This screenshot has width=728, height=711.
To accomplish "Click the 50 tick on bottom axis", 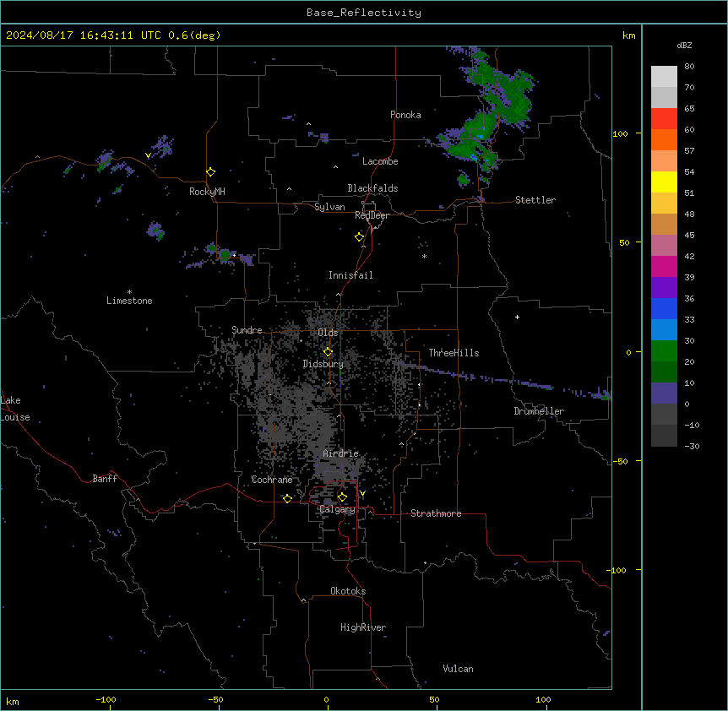I will click(434, 699).
